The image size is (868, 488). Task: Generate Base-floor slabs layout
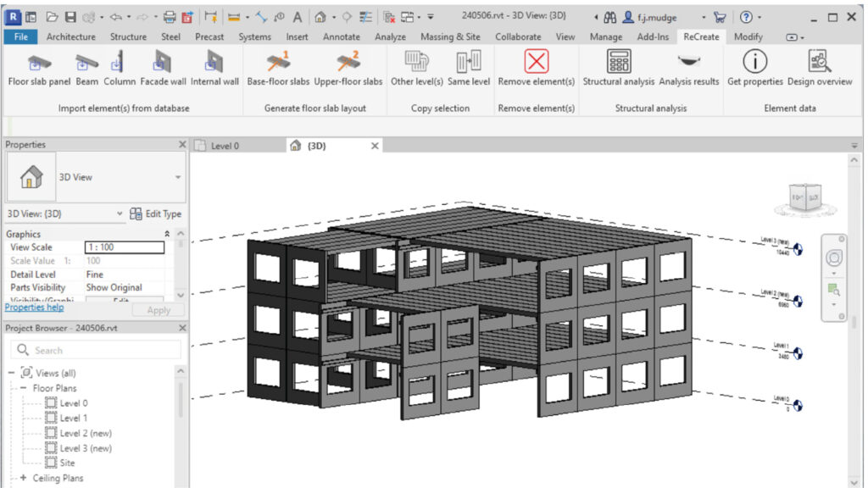point(278,63)
